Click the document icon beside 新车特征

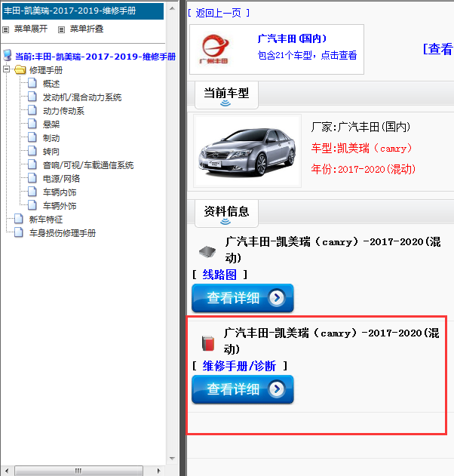19,219
